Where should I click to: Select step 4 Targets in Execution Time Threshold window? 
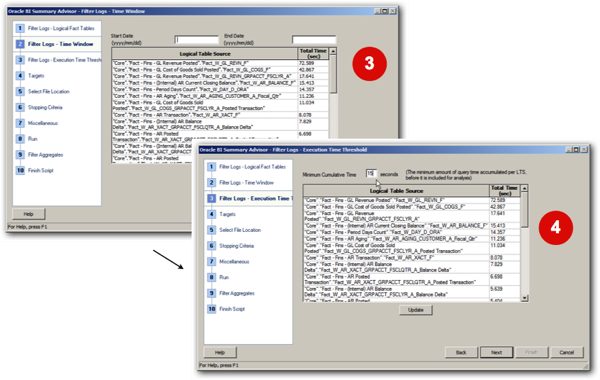coord(222,214)
